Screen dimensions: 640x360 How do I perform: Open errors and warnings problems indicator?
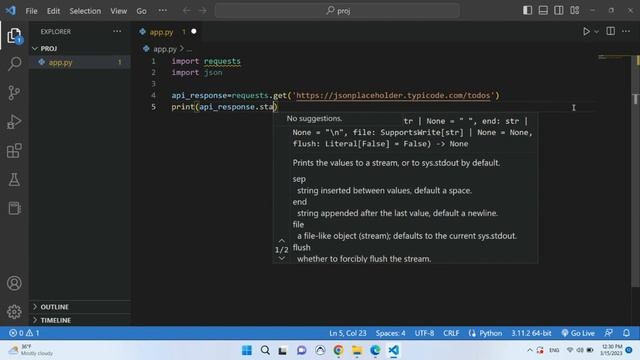[24, 333]
